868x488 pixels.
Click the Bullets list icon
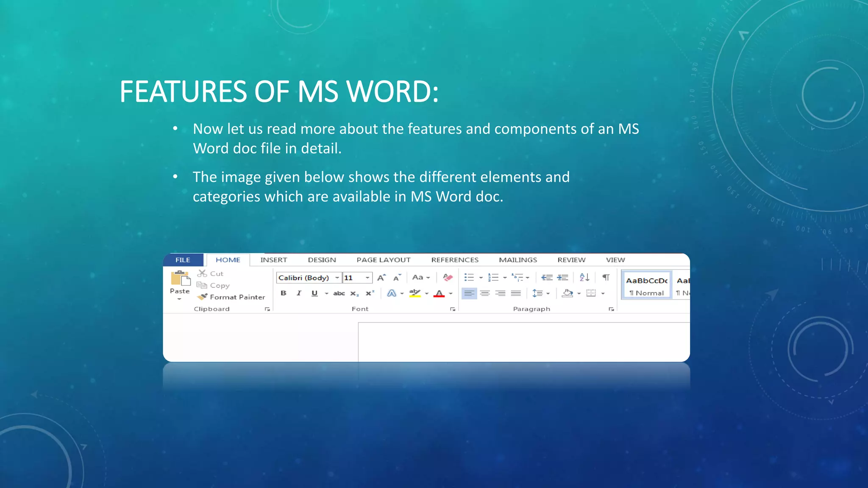click(469, 277)
